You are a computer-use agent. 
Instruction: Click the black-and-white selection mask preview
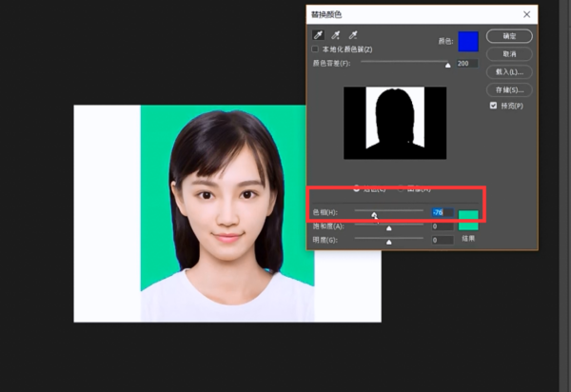394,123
